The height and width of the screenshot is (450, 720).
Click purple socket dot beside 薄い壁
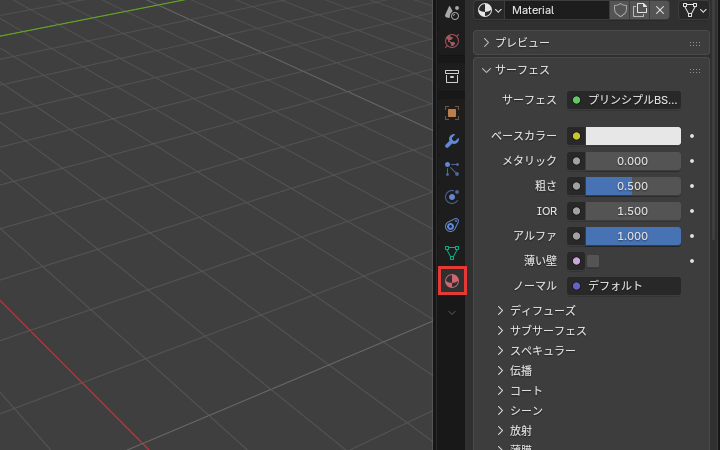point(576,261)
